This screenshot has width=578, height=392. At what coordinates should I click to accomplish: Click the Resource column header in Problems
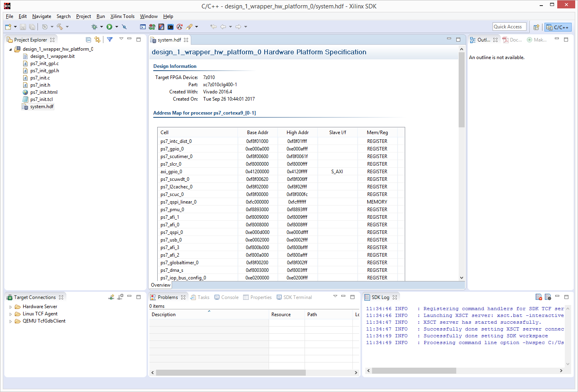pos(287,315)
